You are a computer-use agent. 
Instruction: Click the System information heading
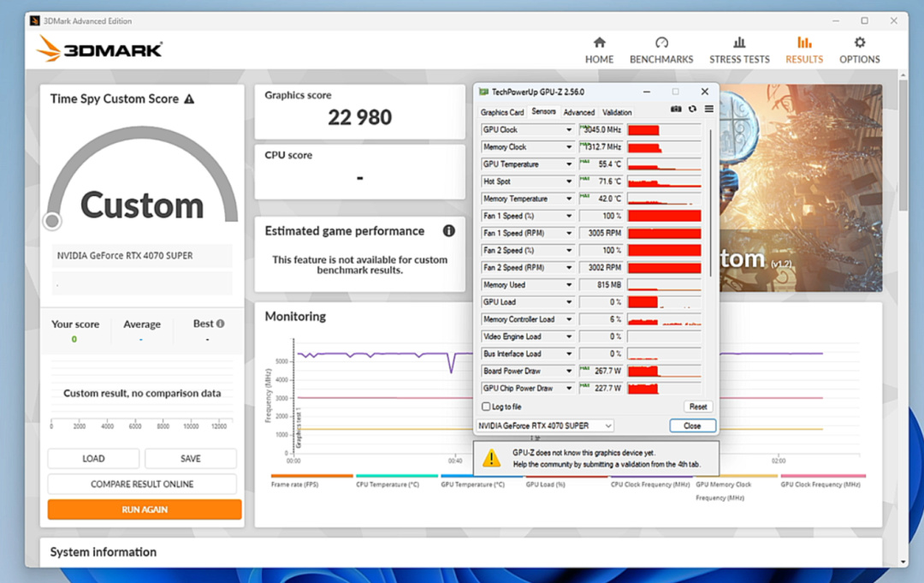(x=104, y=552)
